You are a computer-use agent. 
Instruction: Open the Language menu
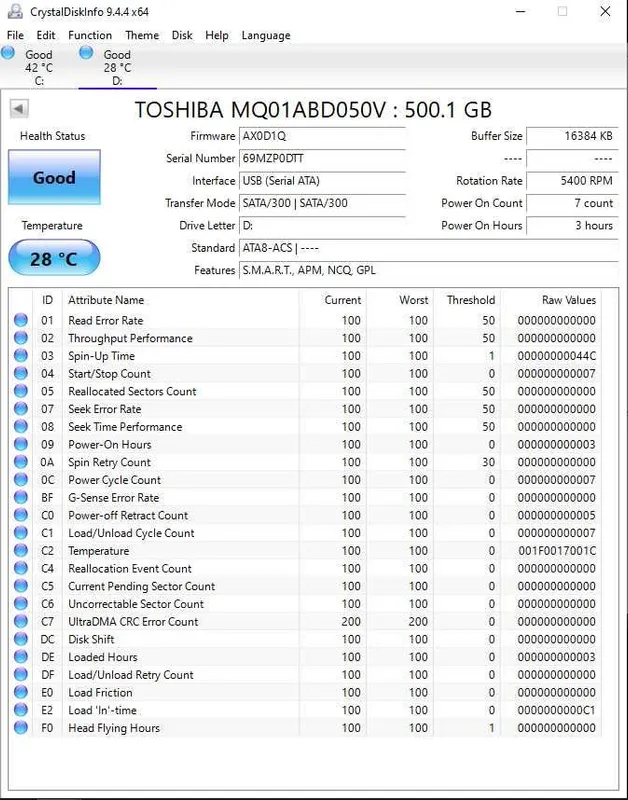coord(266,35)
